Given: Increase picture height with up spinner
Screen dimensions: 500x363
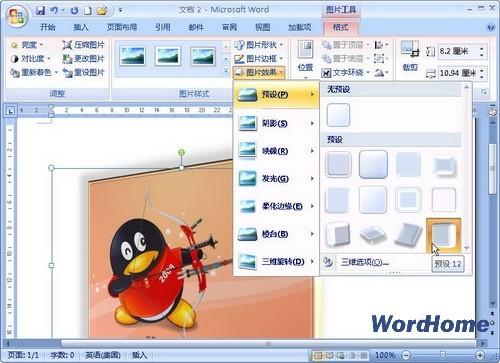Looking at the screenshot, I should coord(482,49).
